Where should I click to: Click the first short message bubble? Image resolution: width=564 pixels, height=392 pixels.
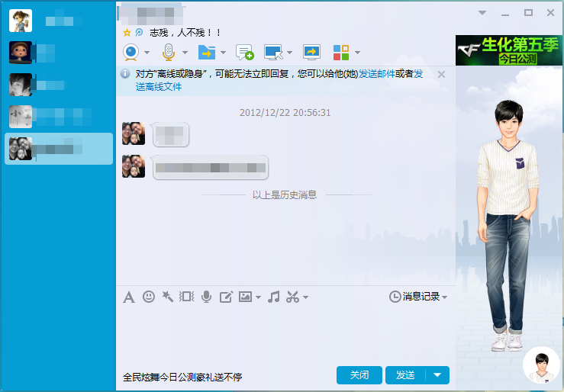coord(170,135)
